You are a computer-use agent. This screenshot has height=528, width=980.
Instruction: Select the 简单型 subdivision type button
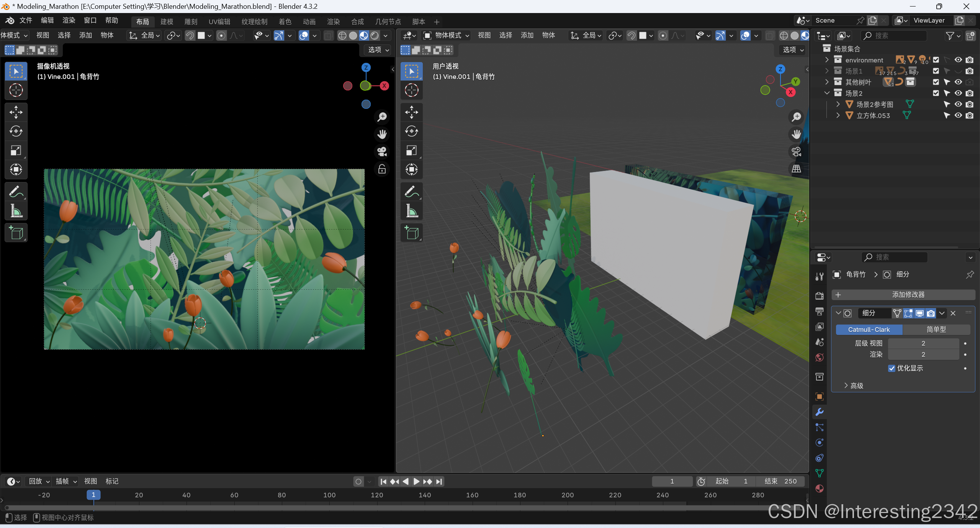pyautogui.click(x=936, y=330)
